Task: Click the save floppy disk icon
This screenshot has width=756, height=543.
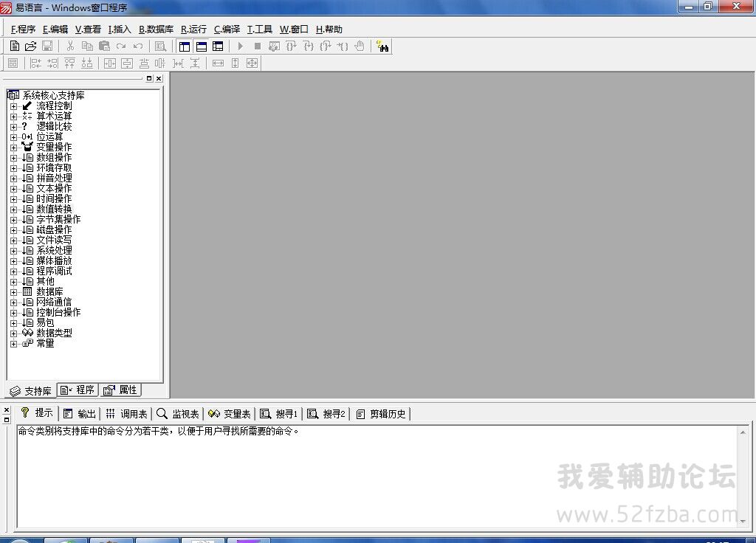Action: [x=47, y=46]
